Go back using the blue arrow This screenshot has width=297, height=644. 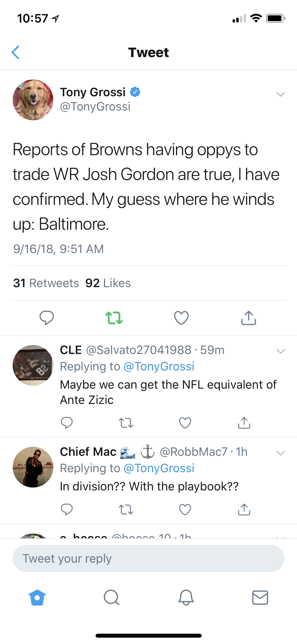16,52
